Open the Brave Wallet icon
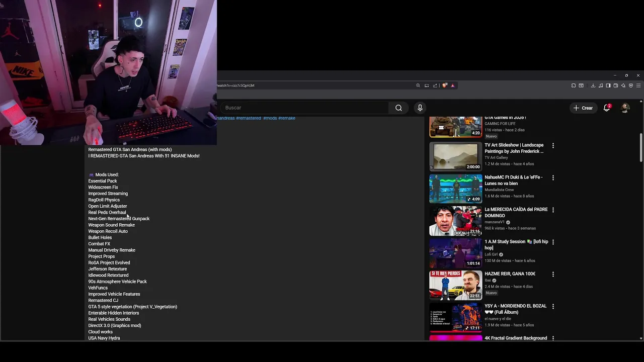644x362 pixels. 616,85
